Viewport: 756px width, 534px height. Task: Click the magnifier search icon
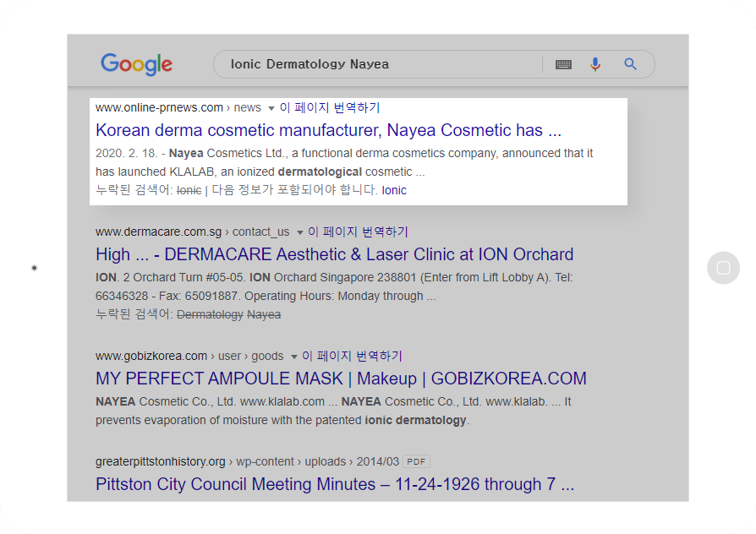630,64
